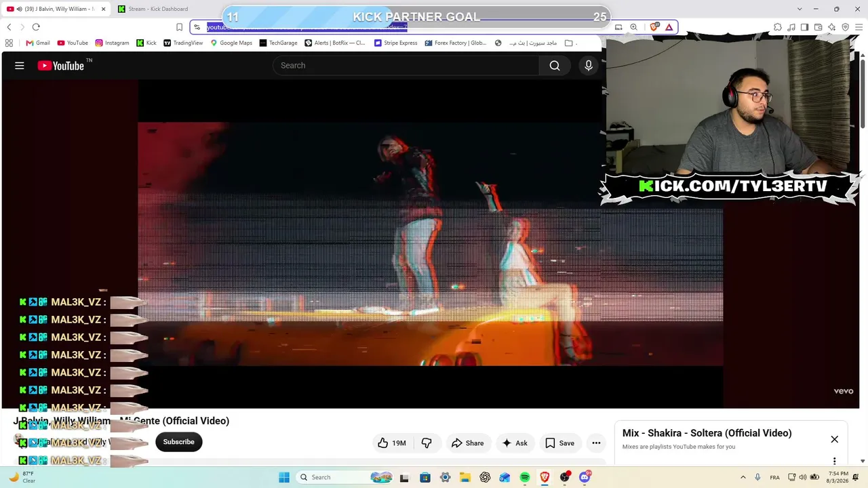
Task: Click the YouTube search magnifier button
Action: (555, 66)
